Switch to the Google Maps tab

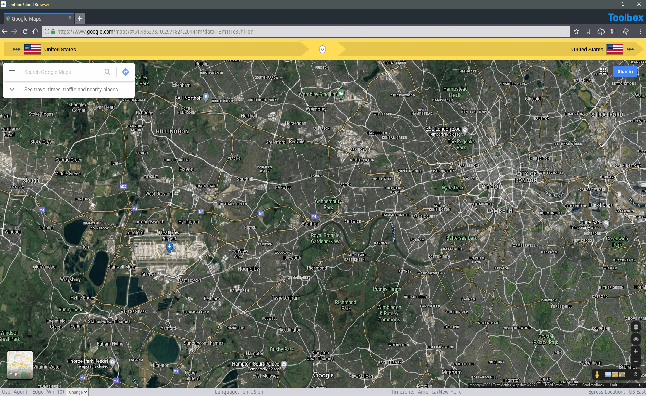click(x=38, y=19)
